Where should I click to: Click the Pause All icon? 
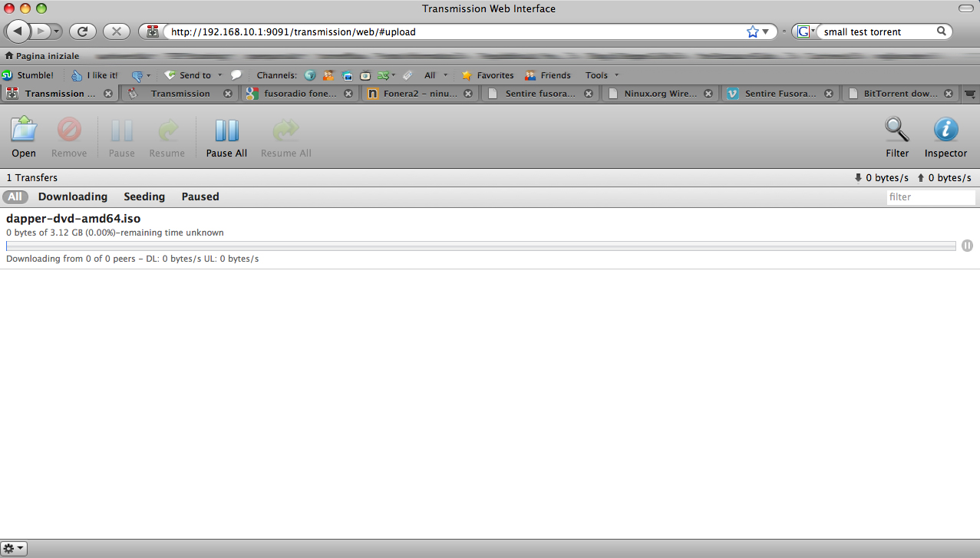[226, 130]
